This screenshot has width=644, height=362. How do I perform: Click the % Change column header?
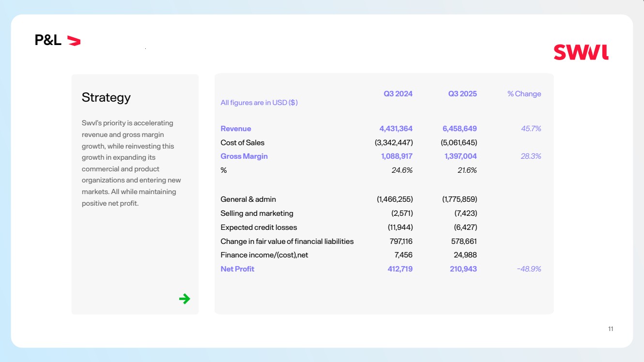pos(524,94)
